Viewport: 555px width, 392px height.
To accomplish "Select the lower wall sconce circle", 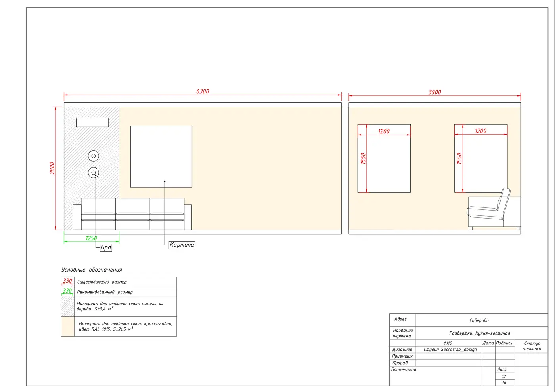I will point(94,173).
